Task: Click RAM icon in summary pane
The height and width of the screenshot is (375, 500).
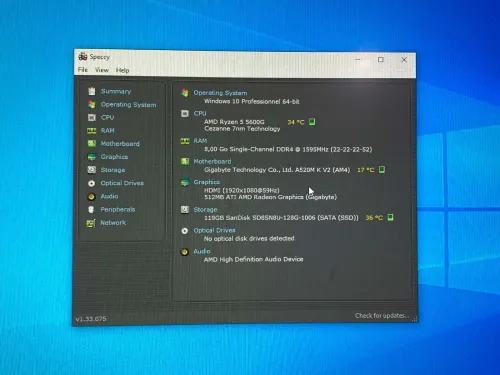Action: coord(185,141)
